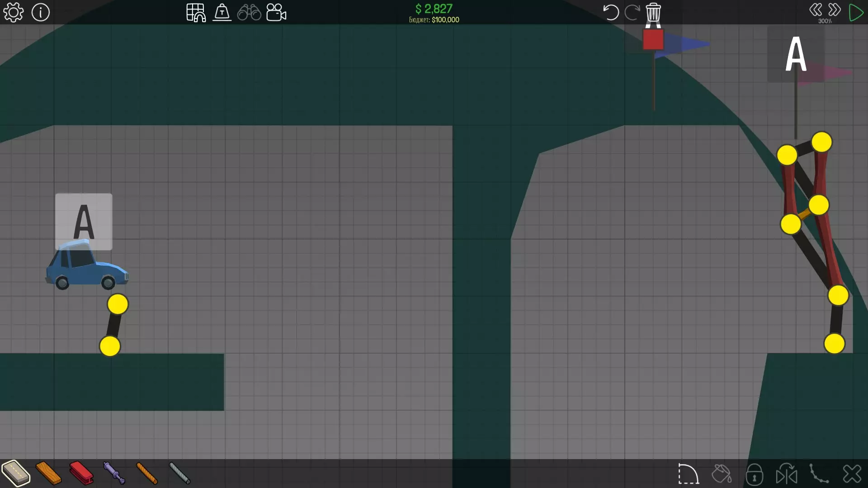This screenshot has width=868, height=488.
Task: Select the wood material
Action: 48,473
